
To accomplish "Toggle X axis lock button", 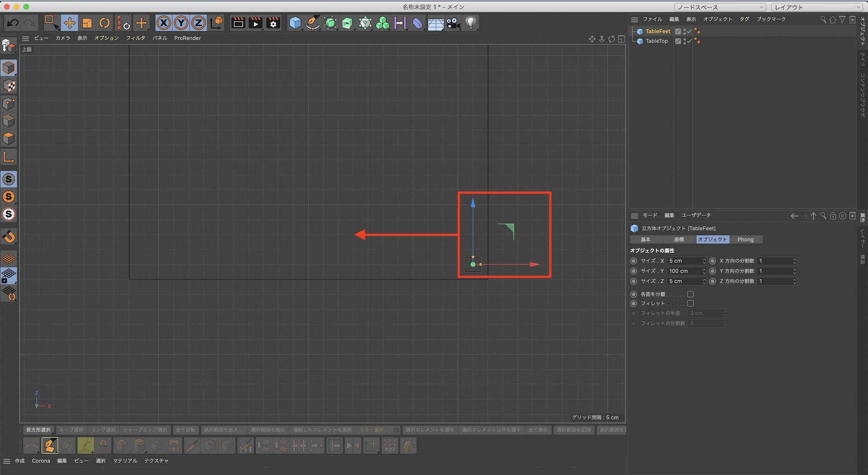I will click(164, 23).
